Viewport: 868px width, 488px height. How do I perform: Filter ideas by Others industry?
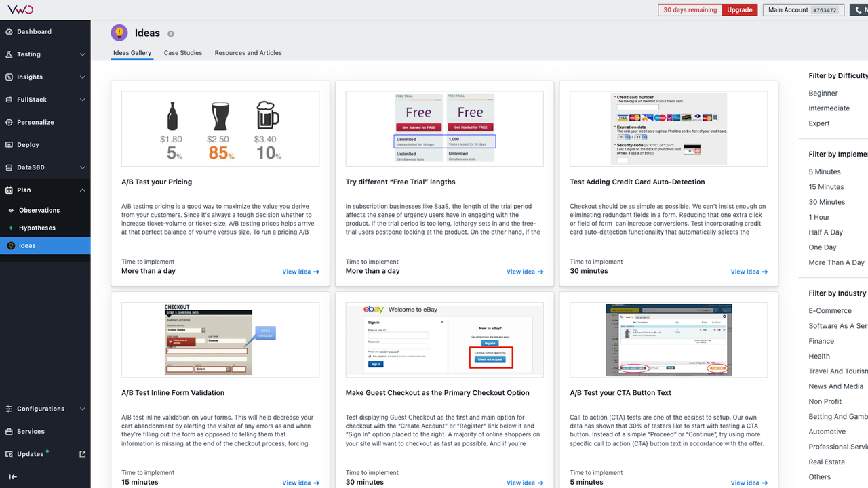click(819, 477)
